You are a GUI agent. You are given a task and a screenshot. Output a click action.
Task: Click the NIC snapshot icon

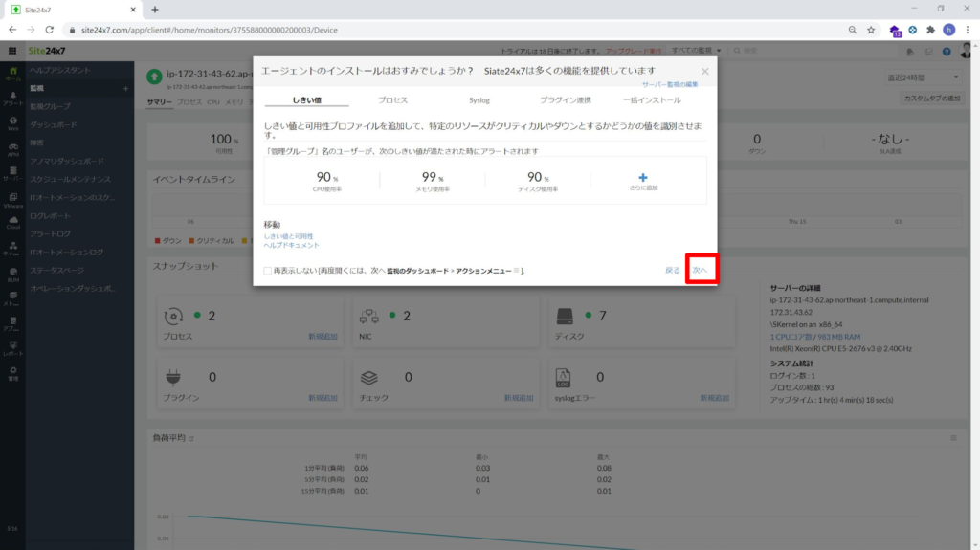(x=368, y=317)
